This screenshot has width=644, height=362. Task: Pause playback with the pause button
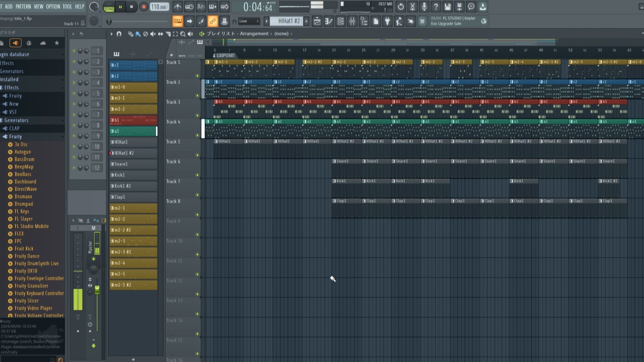click(120, 7)
